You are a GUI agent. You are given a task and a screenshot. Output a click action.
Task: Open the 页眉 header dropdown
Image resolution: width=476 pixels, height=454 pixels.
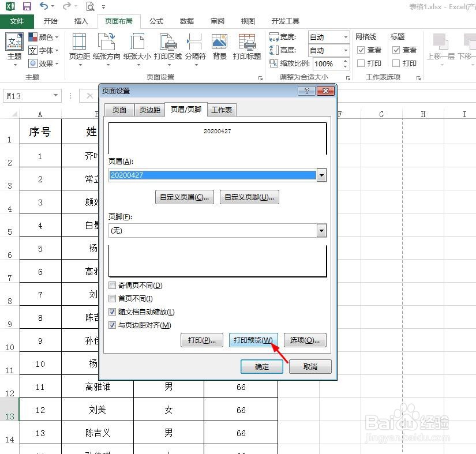pyautogui.click(x=321, y=175)
